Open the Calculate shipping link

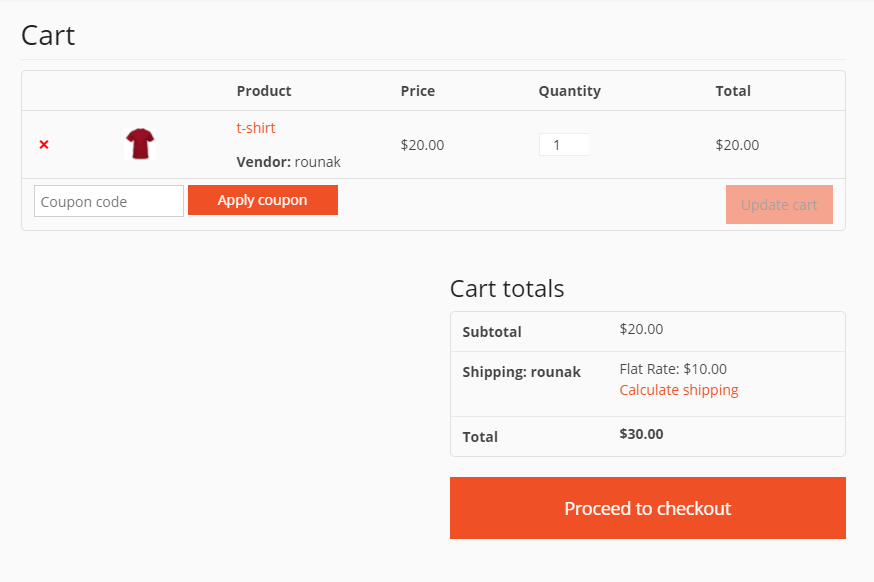tap(679, 390)
